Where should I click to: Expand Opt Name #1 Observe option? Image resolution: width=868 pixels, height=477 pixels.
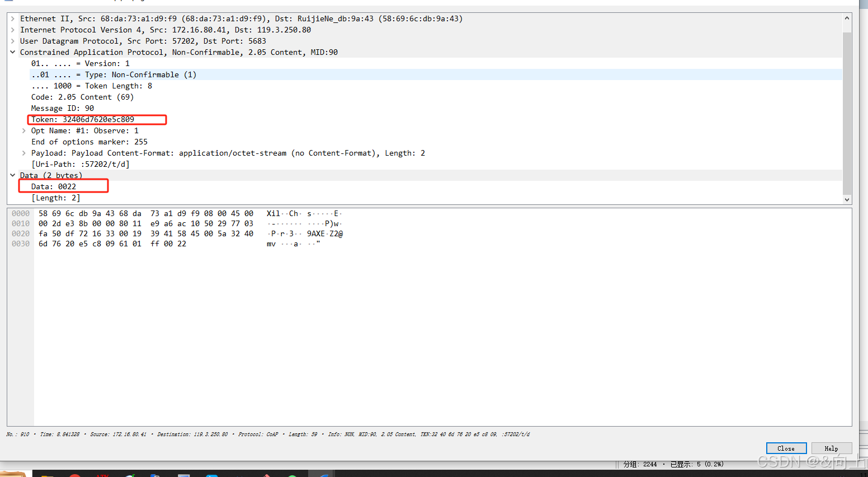pyautogui.click(x=23, y=130)
